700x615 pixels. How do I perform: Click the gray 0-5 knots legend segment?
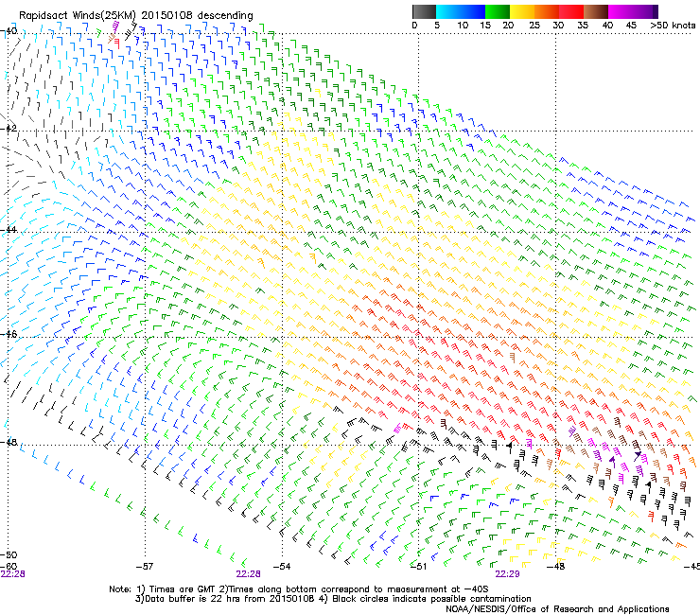pos(424,11)
